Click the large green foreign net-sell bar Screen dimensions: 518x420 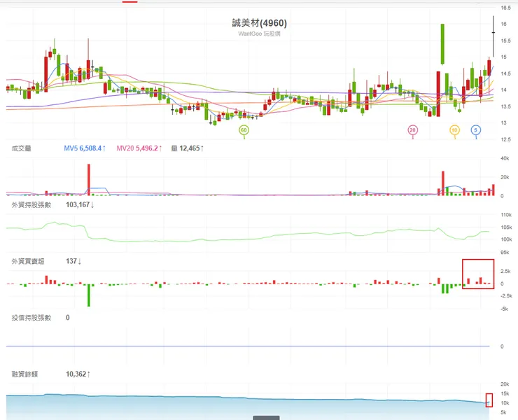click(88, 295)
